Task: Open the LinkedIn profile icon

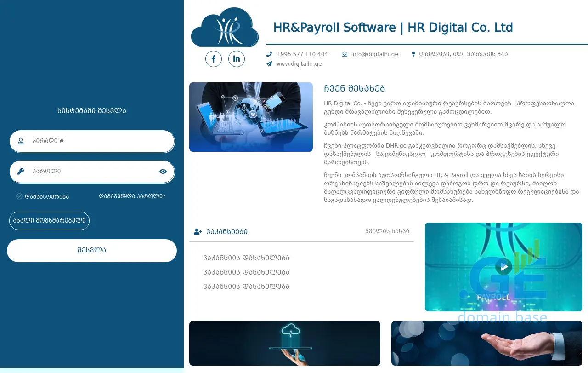Action: click(x=237, y=59)
